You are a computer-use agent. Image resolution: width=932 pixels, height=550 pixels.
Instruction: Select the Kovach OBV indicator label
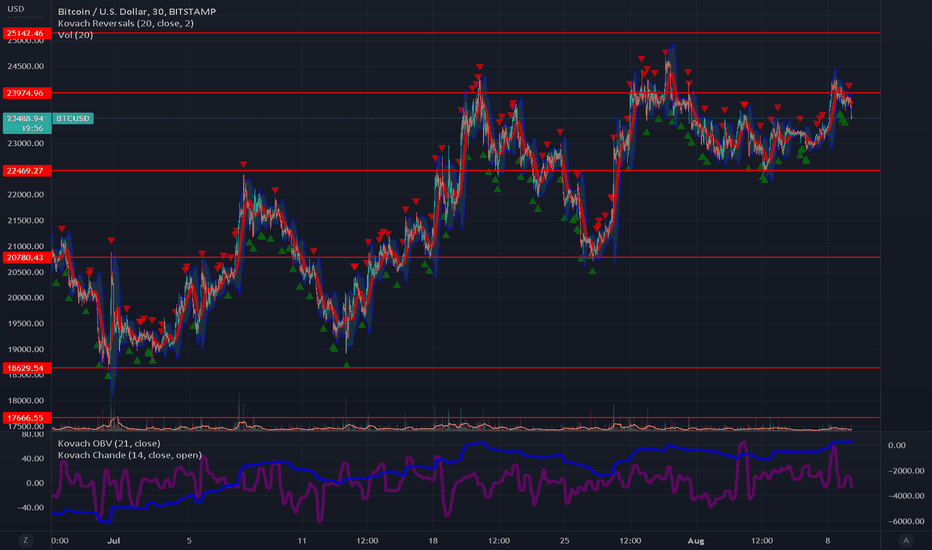(x=109, y=443)
